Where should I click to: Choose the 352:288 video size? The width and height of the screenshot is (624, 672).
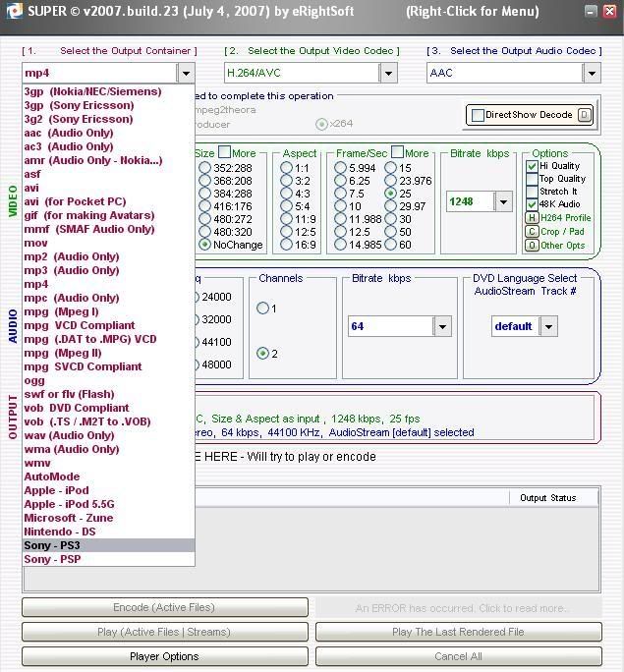coord(204,168)
